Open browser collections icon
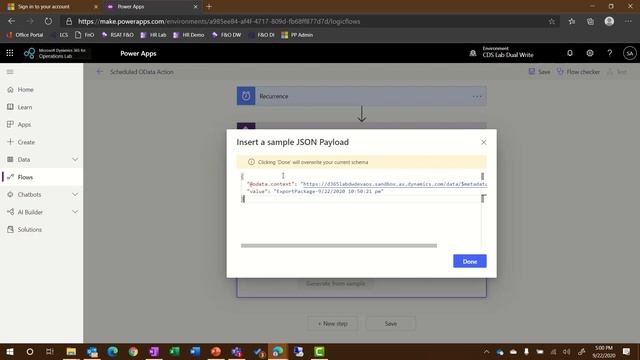This screenshot has height=360, width=640. coord(590,21)
